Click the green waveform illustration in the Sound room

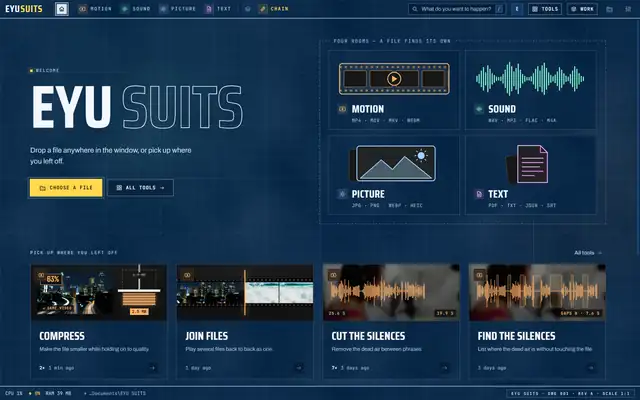coord(530,78)
